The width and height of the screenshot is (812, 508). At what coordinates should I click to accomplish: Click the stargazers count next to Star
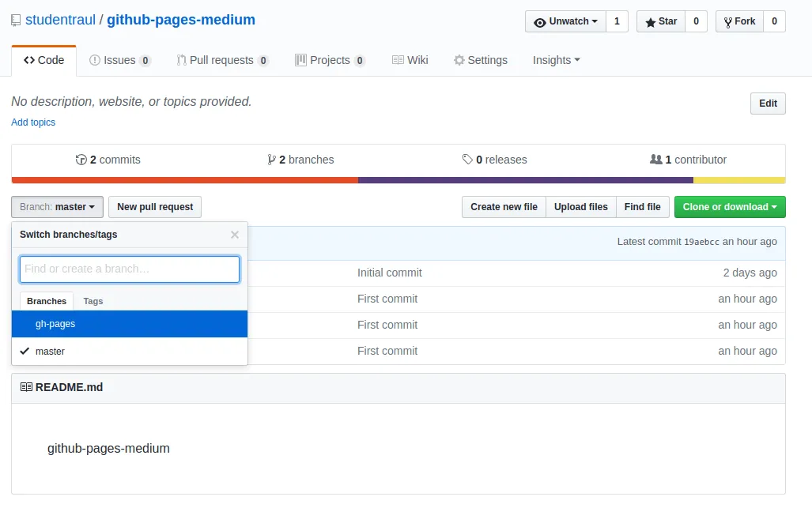(x=696, y=22)
